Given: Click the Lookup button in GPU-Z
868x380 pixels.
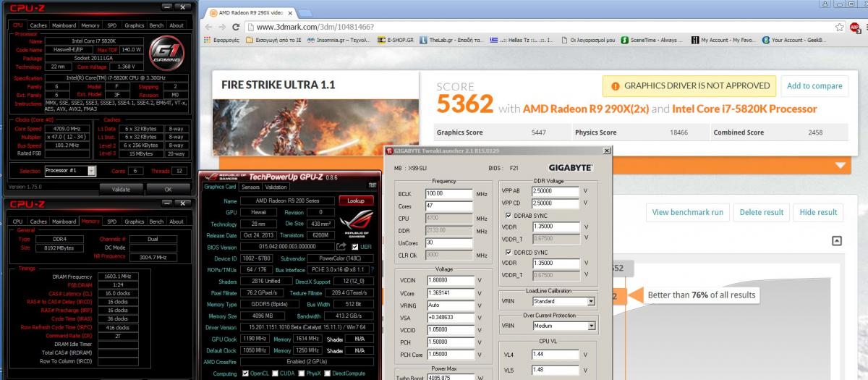Looking at the screenshot, I should pos(356,200).
